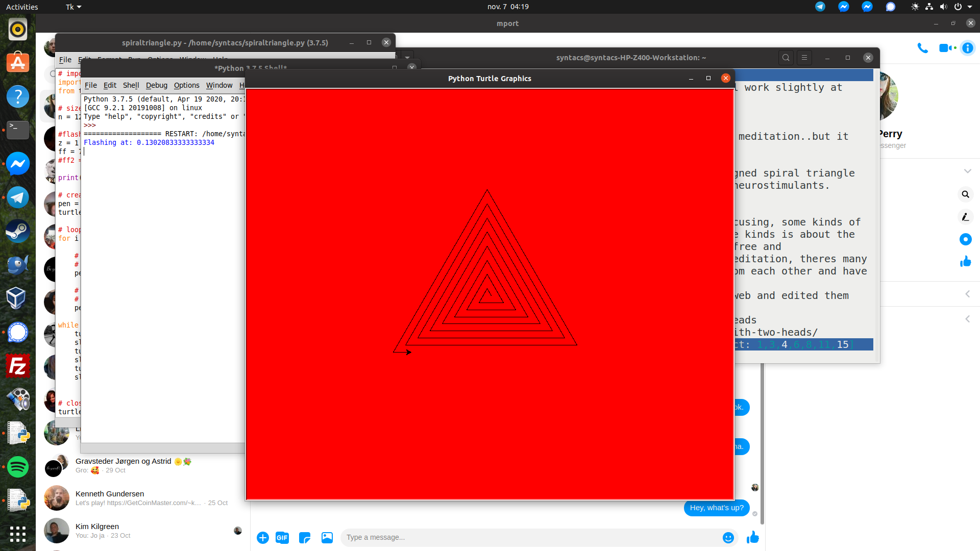The width and height of the screenshot is (980, 551).
Task: Click the message text input field
Action: pyautogui.click(x=531, y=537)
